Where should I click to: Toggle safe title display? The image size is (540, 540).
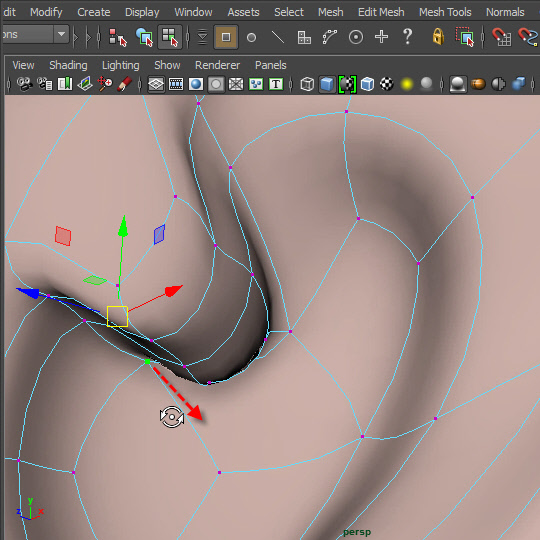tap(276, 84)
